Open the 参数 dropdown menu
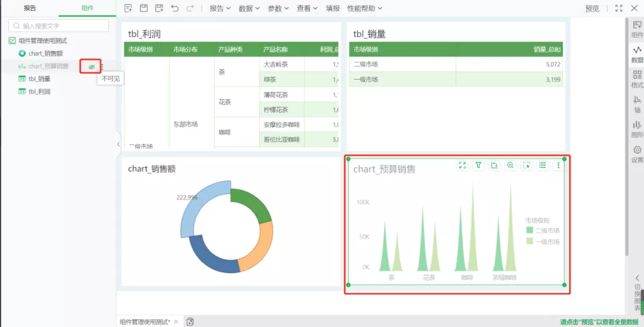The height and width of the screenshot is (327, 644). tap(278, 8)
